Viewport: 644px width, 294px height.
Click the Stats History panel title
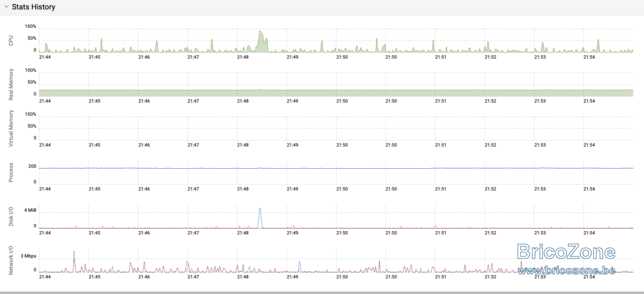pos(33,8)
